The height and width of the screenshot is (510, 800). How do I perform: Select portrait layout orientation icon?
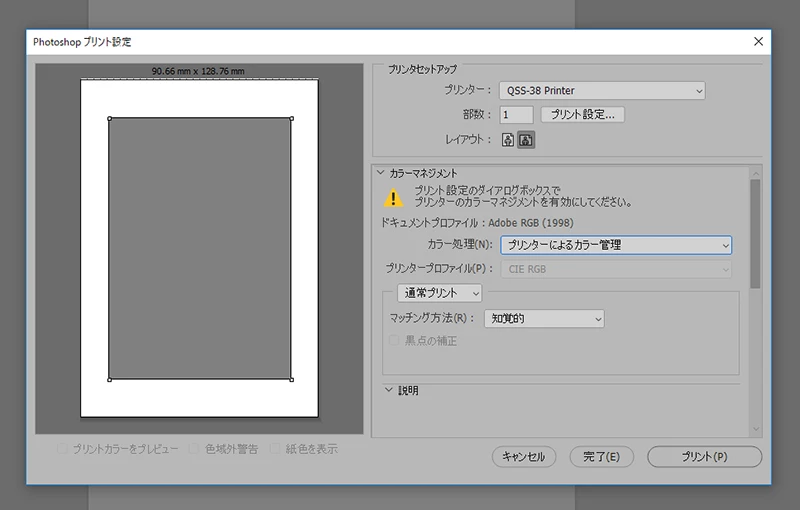508,140
